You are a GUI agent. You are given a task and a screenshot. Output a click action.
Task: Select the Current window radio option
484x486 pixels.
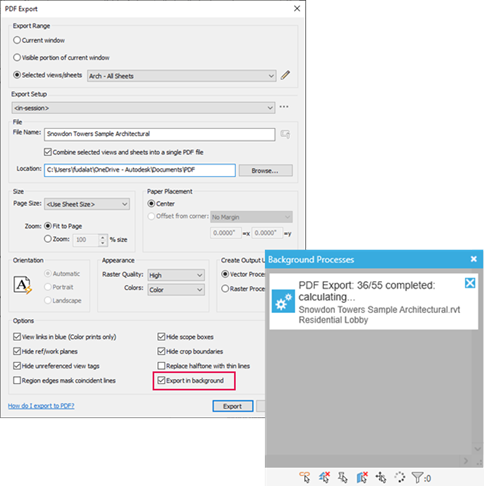click(17, 40)
